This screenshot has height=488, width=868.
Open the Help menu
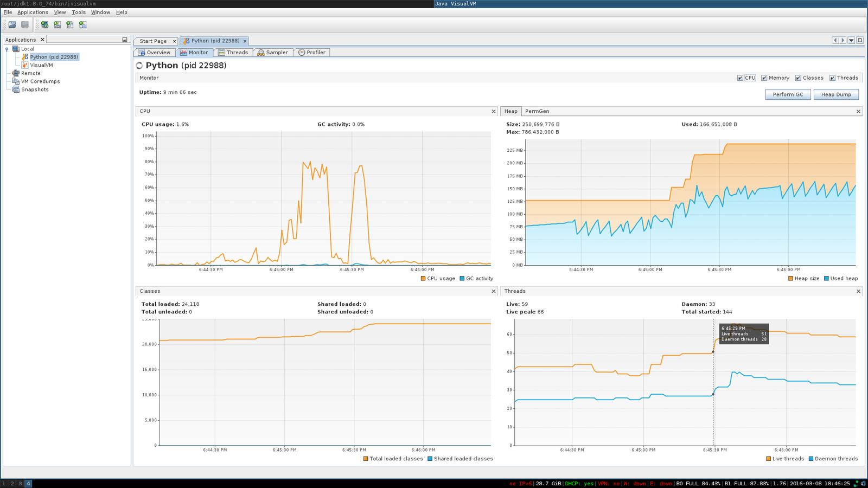(x=122, y=12)
